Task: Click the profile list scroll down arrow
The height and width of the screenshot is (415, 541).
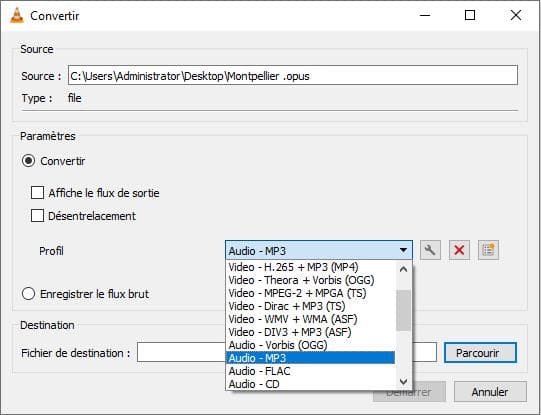Action: click(x=403, y=381)
